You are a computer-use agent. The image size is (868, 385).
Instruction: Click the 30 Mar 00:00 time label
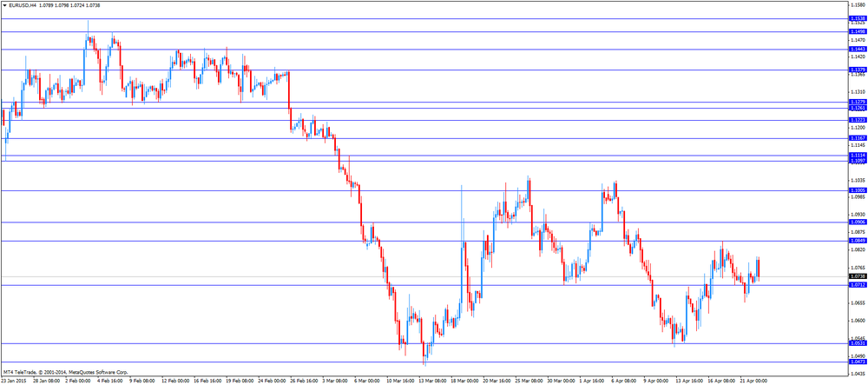click(x=562, y=382)
